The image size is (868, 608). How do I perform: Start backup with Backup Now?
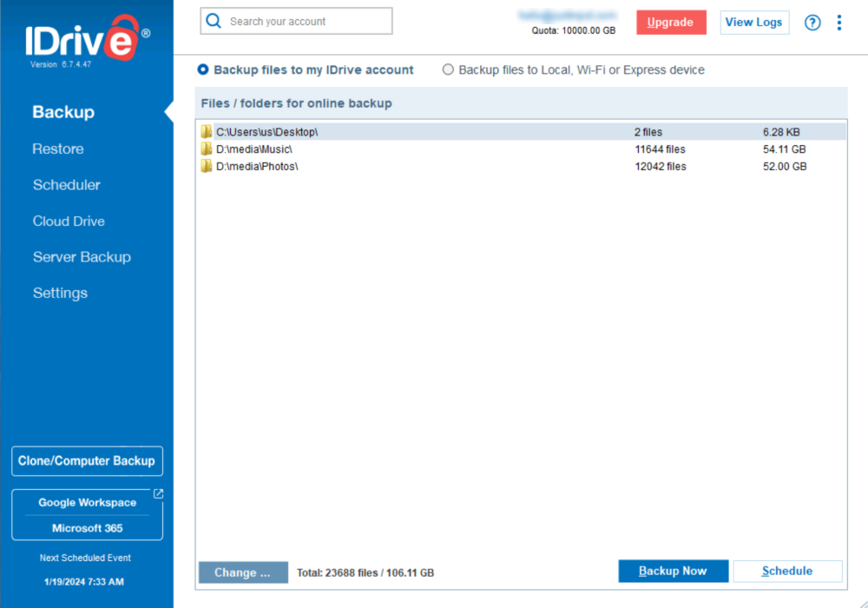(x=673, y=571)
